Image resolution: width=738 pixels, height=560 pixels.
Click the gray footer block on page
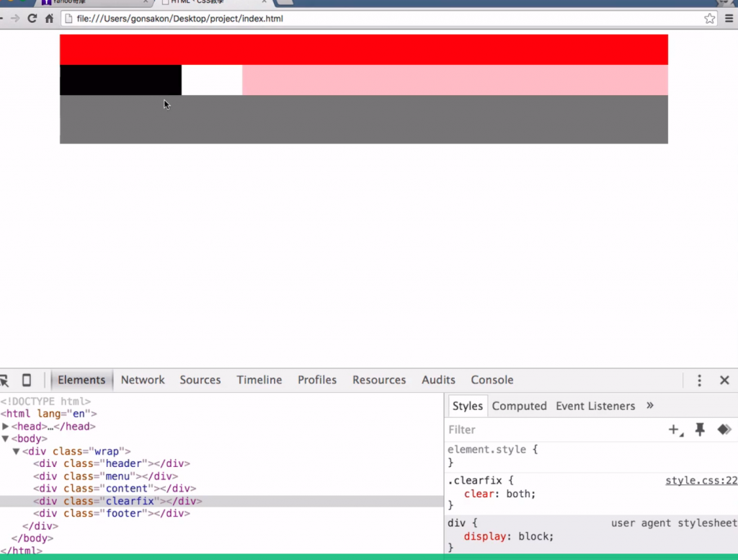point(364,120)
